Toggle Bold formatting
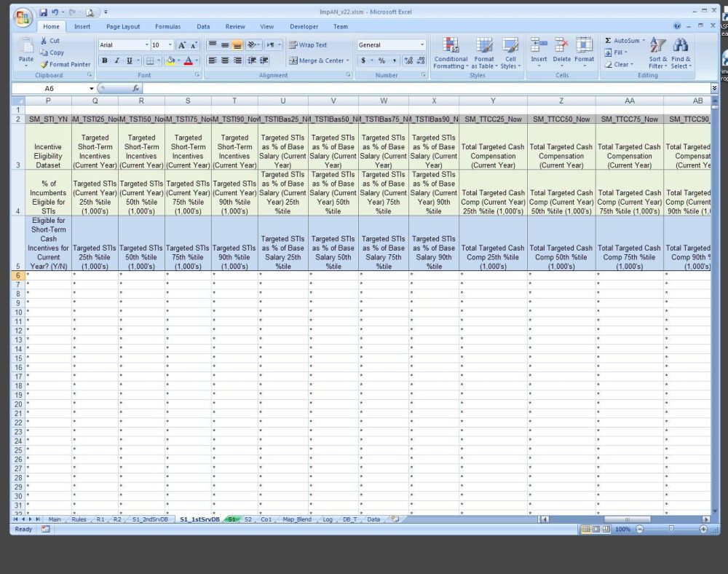728x574 pixels. [x=105, y=60]
